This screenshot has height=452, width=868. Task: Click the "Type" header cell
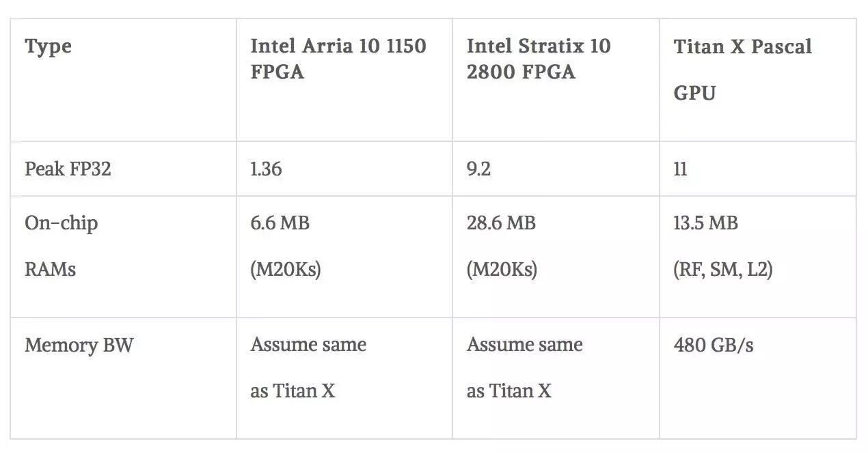click(48, 47)
